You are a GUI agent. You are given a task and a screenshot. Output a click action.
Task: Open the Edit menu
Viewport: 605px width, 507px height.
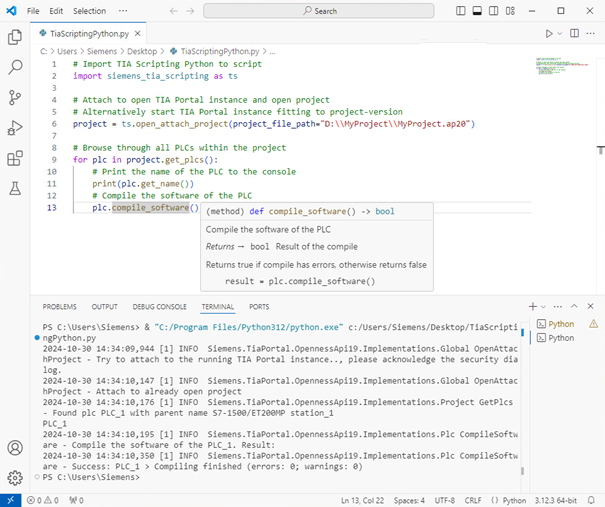tap(56, 11)
